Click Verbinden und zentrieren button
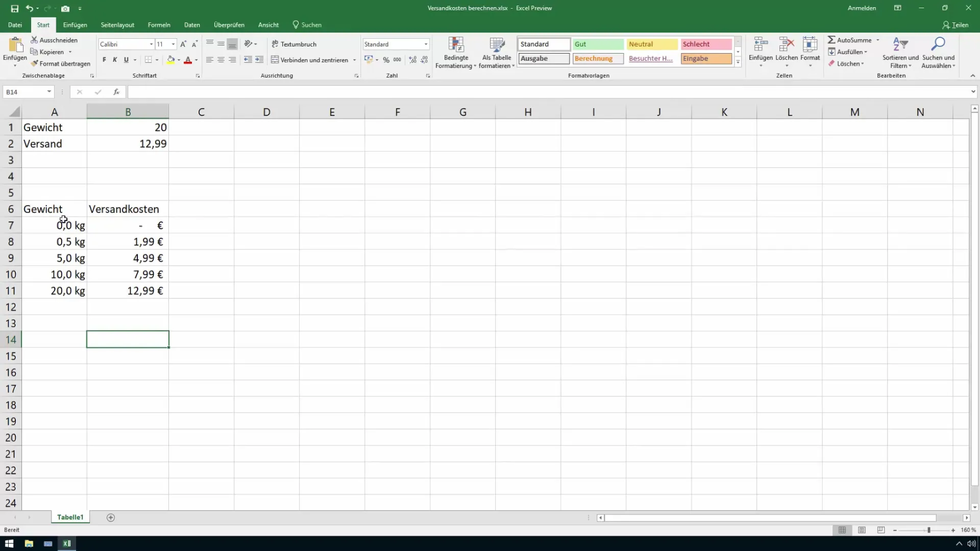 (x=309, y=60)
